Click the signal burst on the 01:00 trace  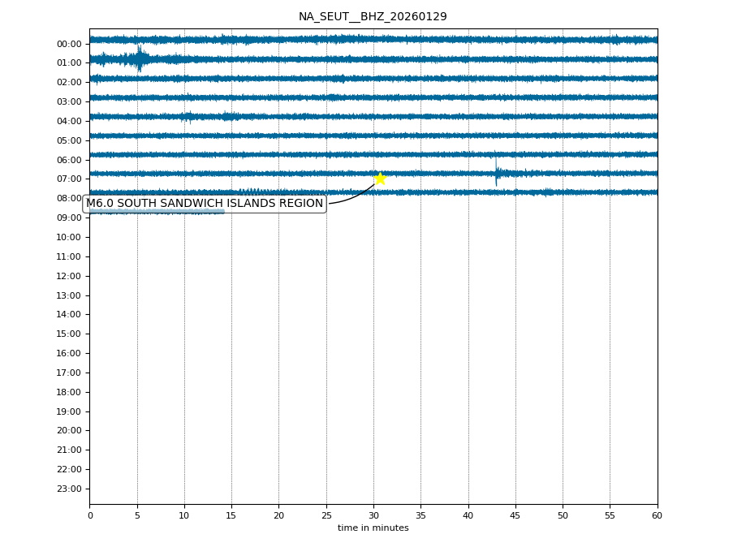139,58
